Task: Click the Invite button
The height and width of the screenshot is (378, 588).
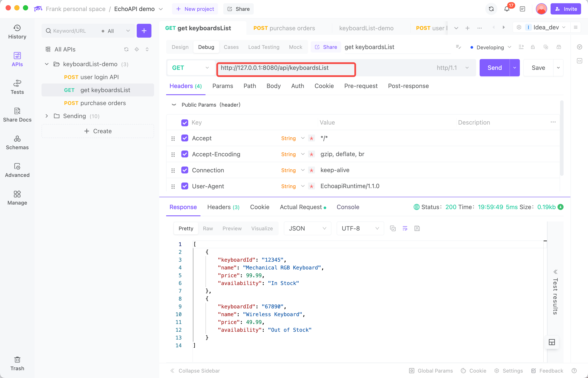Action: 566,9
